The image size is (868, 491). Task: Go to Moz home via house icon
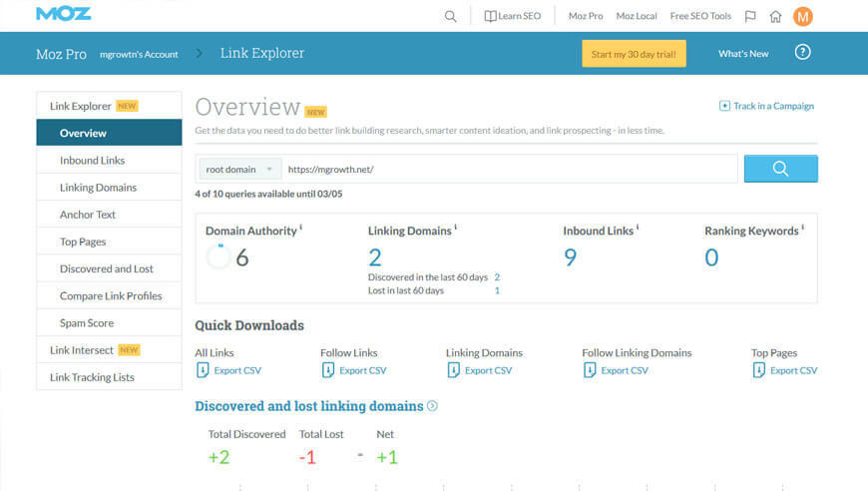[775, 16]
